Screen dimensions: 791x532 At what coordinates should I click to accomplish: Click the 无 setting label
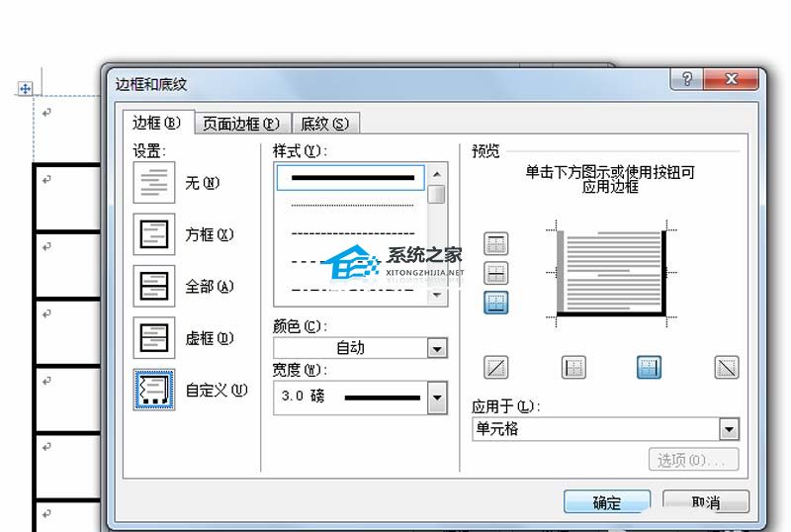point(203,183)
